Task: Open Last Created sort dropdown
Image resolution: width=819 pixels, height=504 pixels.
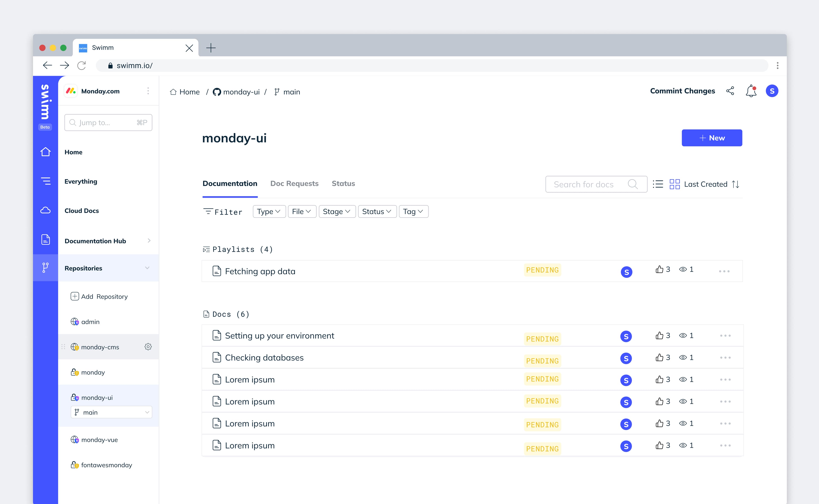Action: coord(706,184)
